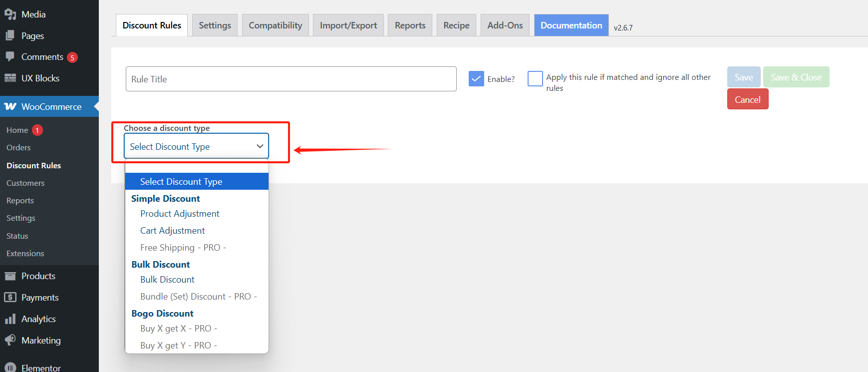Select Cart Adjustment discount type
Image resolution: width=868 pixels, height=372 pixels.
[172, 231]
